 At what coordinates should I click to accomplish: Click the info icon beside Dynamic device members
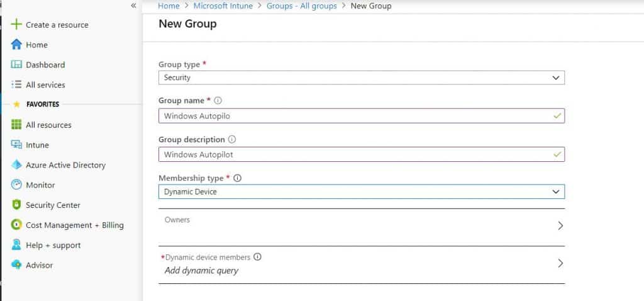(x=257, y=257)
